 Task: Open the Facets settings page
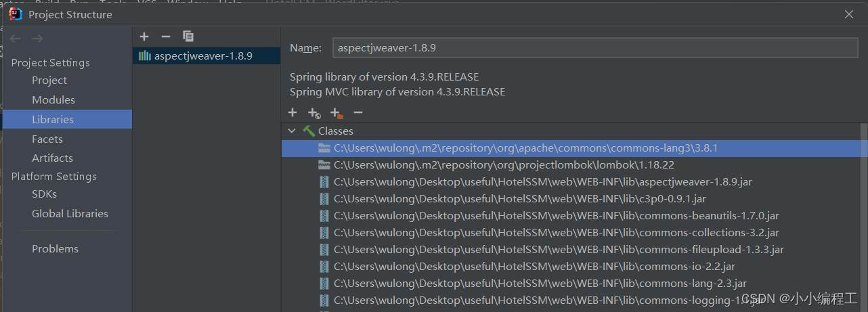tap(47, 139)
